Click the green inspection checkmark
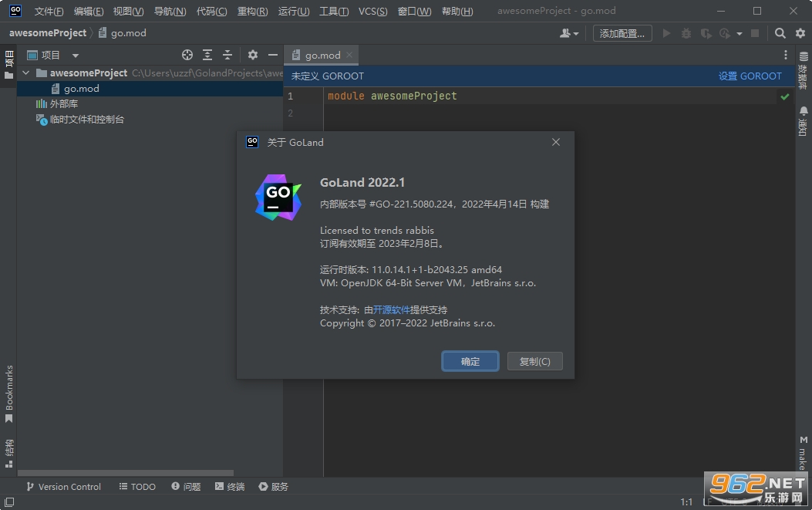 [x=785, y=96]
